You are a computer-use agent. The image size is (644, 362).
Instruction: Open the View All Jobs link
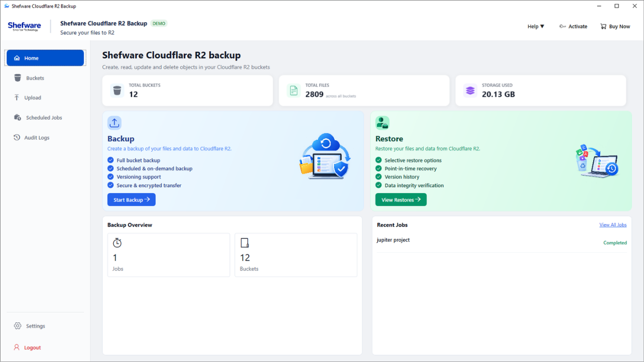pos(613,225)
